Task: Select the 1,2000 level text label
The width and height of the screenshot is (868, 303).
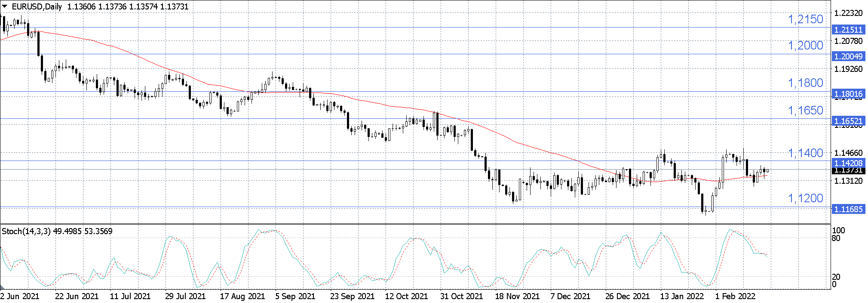Action: [x=805, y=46]
